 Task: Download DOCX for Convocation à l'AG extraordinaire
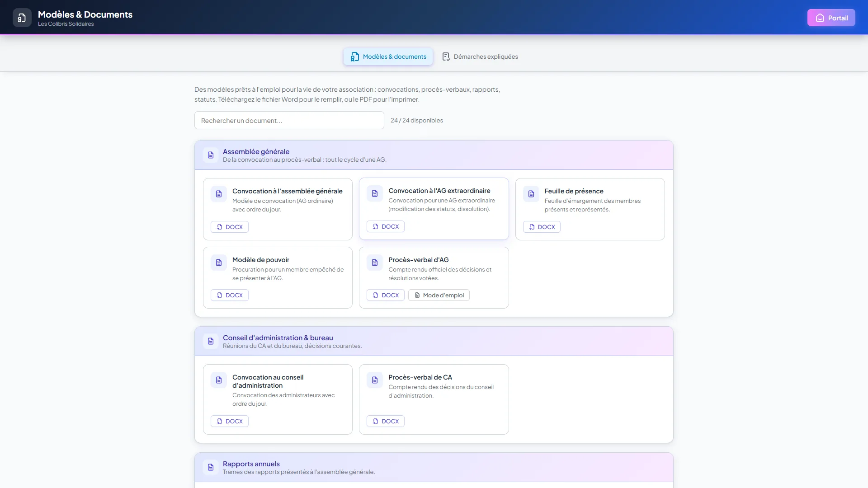click(386, 226)
